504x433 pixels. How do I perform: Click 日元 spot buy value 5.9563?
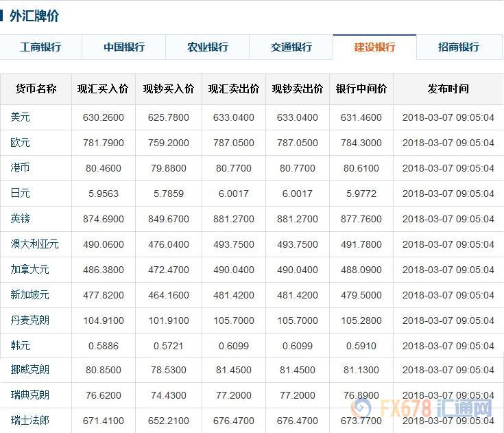(104, 194)
